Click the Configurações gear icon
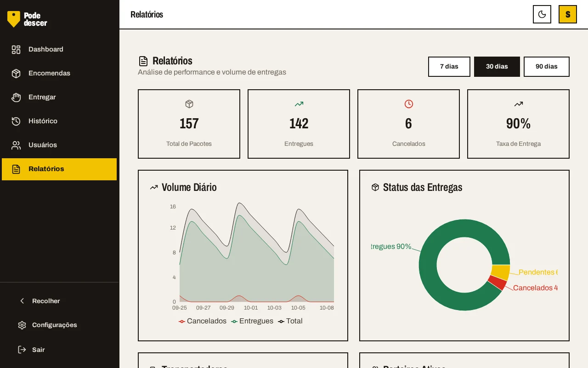 tap(22, 325)
